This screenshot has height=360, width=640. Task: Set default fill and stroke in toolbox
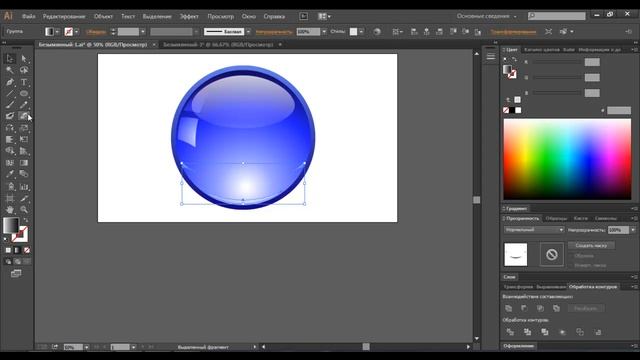(6, 239)
